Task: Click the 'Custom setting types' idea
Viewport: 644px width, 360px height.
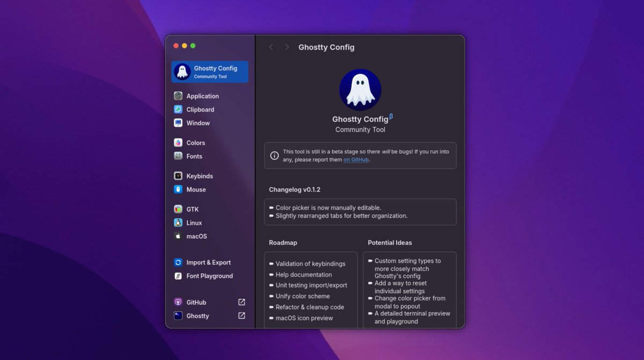Action: 408,268
